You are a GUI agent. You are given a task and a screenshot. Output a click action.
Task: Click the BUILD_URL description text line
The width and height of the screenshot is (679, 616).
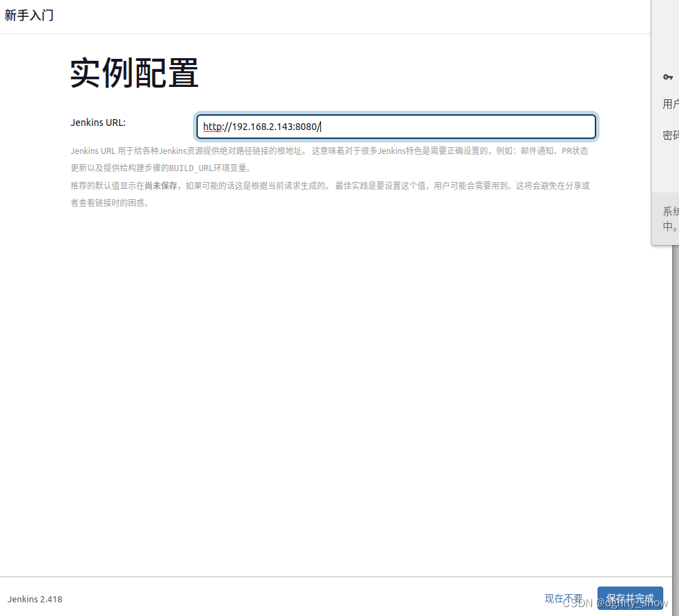pyautogui.click(x=161, y=168)
